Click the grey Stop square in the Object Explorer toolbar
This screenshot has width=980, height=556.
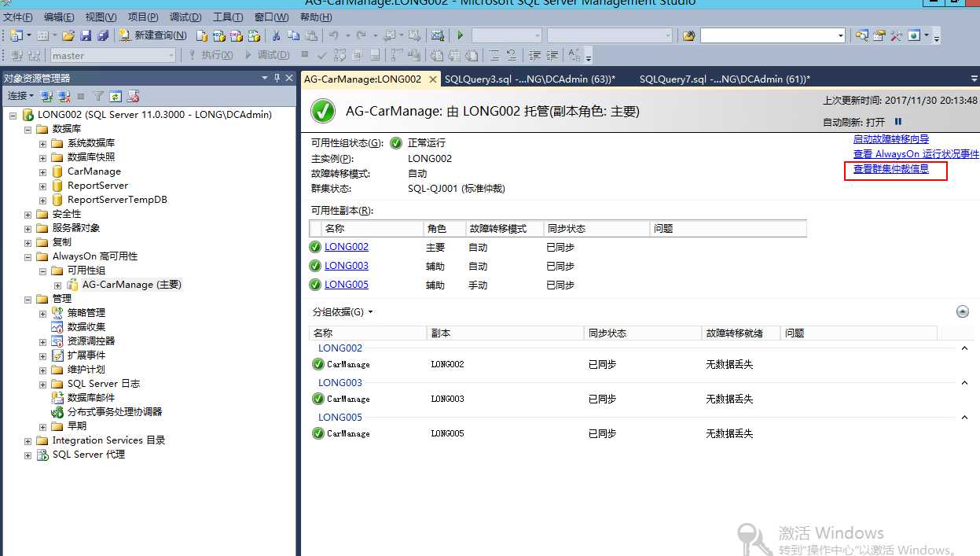point(80,96)
